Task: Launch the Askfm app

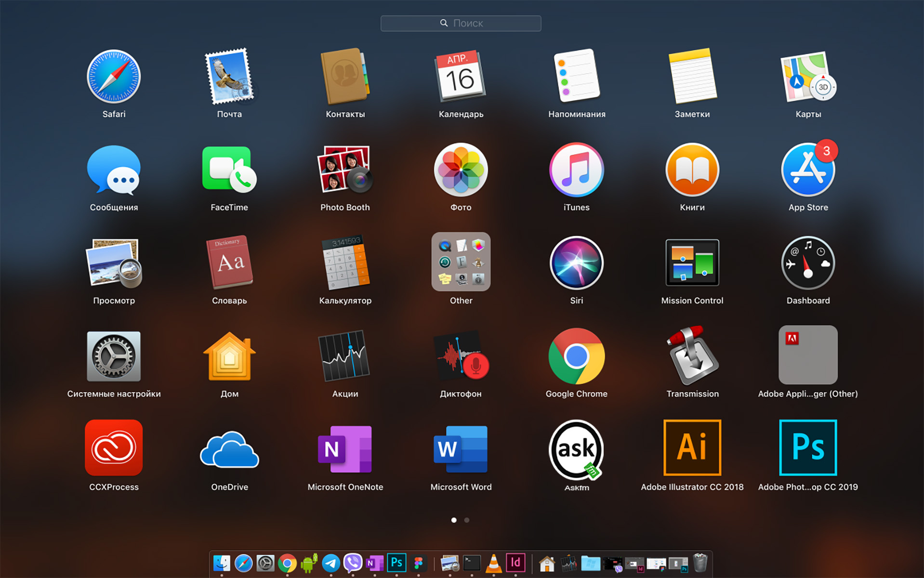Action: click(577, 450)
